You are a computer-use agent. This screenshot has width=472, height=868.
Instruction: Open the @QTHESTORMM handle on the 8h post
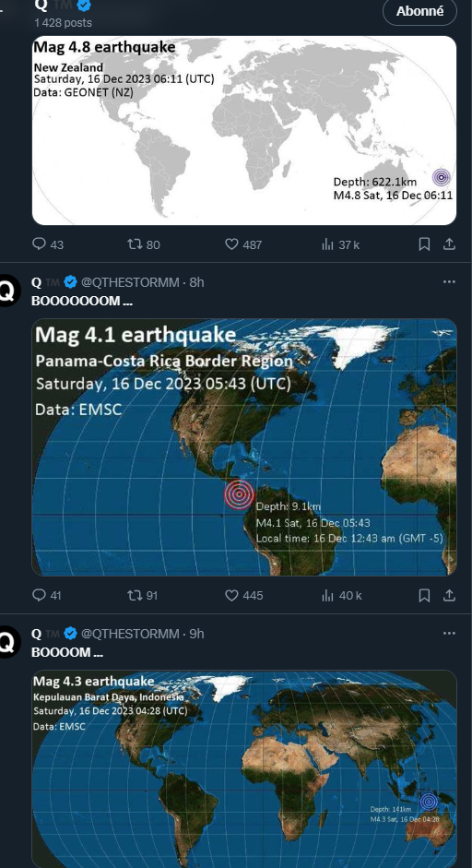[130, 282]
